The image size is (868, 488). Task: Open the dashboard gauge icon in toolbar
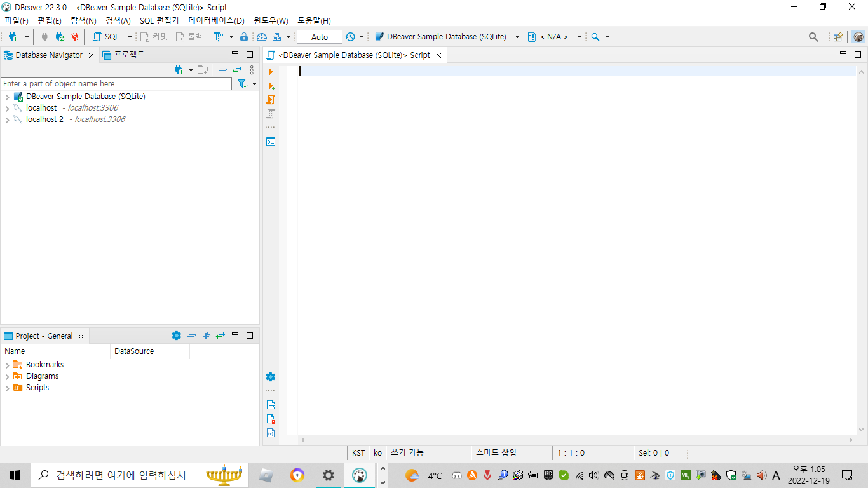click(x=262, y=37)
